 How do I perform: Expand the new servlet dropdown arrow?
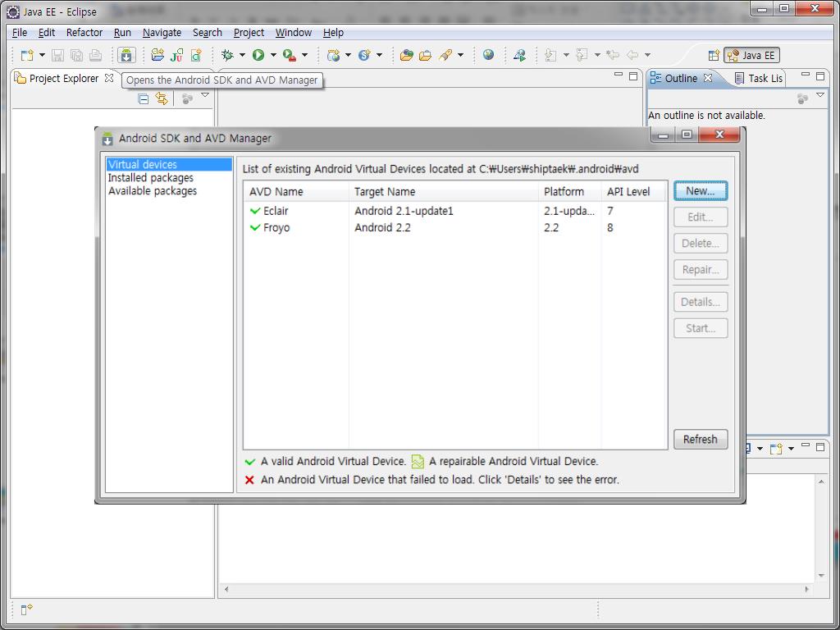(x=379, y=55)
